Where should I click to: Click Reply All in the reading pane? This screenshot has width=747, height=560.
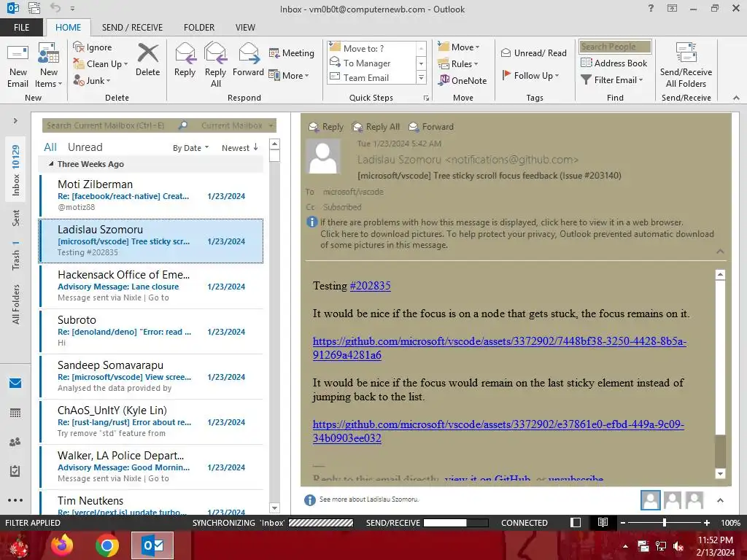coord(376,127)
